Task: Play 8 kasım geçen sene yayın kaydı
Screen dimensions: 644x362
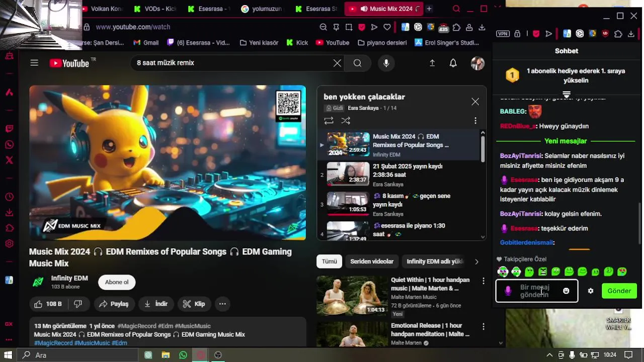Action: tap(398, 205)
